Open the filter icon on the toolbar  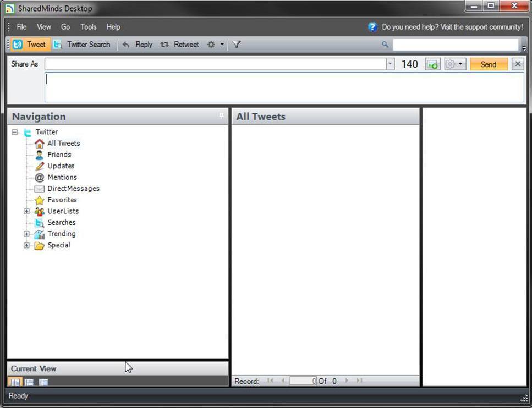236,45
